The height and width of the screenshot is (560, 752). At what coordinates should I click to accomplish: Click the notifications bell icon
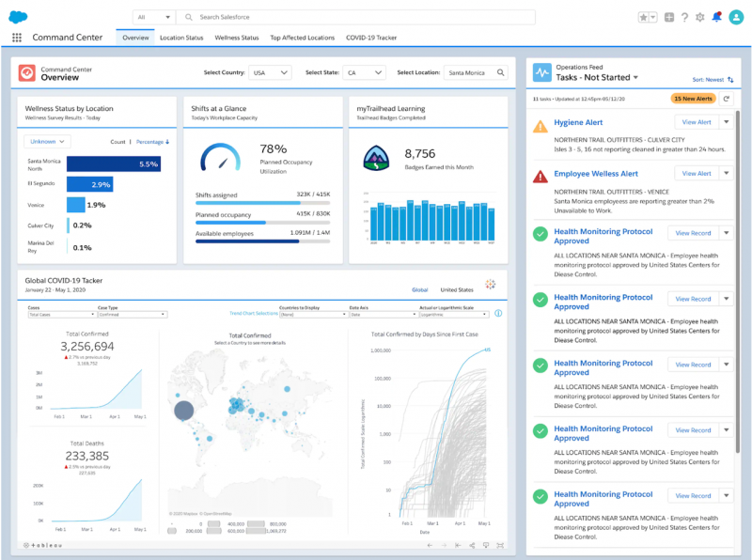point(717,17)
